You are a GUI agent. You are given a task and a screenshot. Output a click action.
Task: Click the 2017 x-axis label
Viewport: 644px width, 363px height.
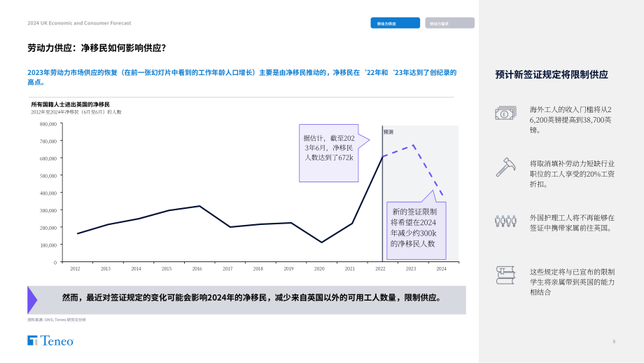[227, 269]
